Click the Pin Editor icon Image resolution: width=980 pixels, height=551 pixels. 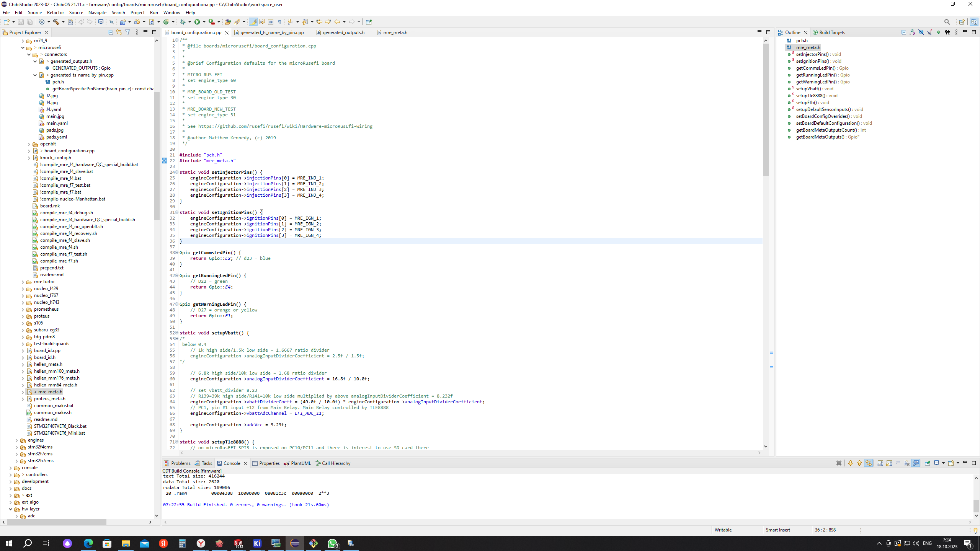click(369, 22)
